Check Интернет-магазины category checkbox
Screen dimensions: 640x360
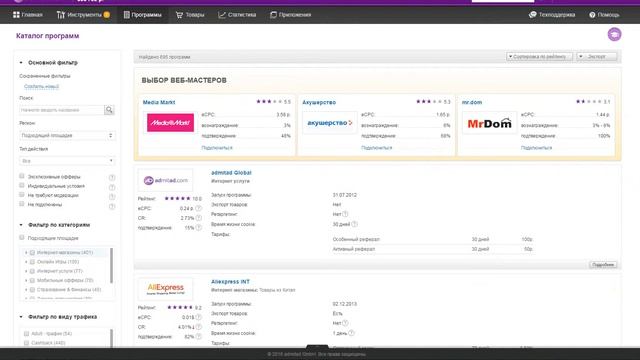(x=32, y=253)
